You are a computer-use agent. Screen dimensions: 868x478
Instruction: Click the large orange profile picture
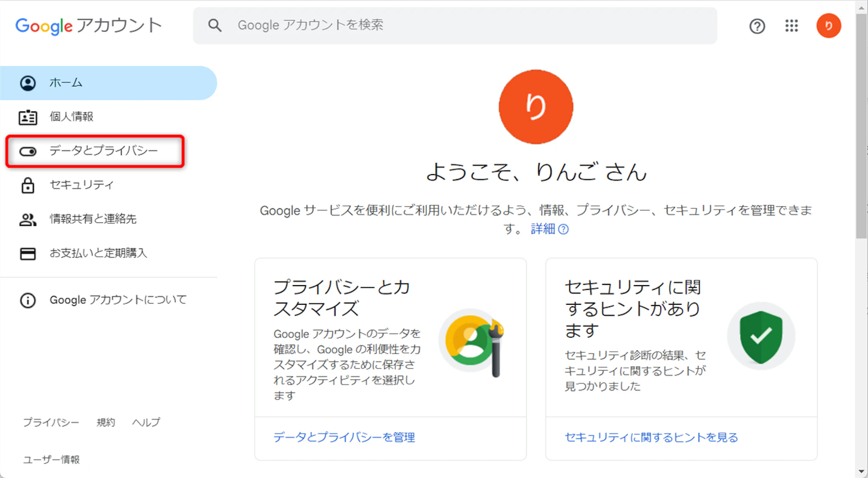click(x=536, y=107)
